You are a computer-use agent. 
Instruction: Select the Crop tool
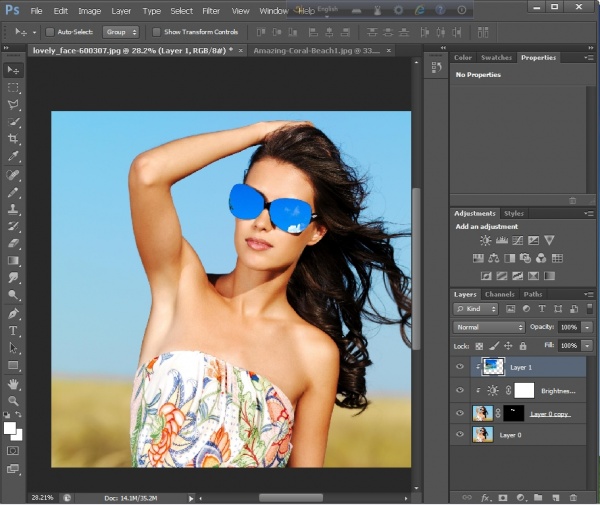(x=13, y=139)
